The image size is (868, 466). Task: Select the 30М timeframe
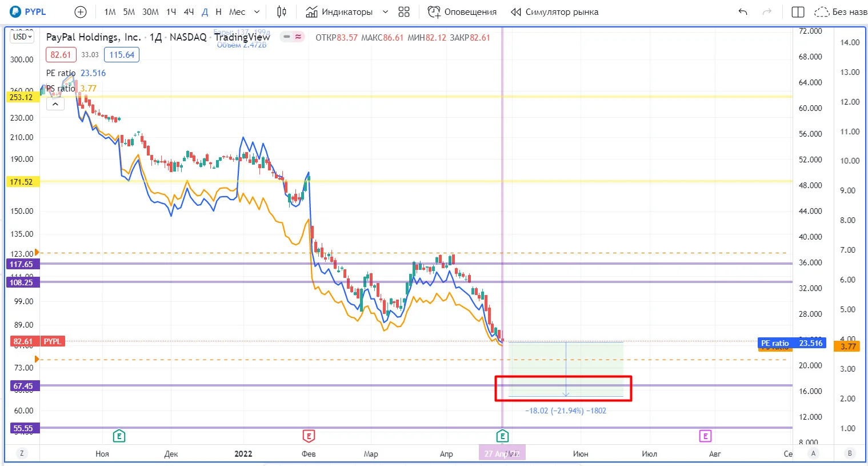150,11
